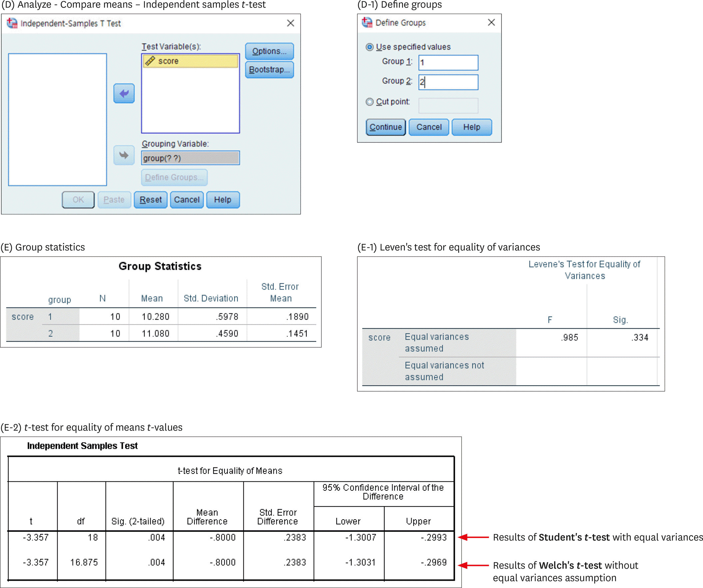Select the score variable ruler icon
Viewport: 703px width, 588px height.
coord(150,61)
